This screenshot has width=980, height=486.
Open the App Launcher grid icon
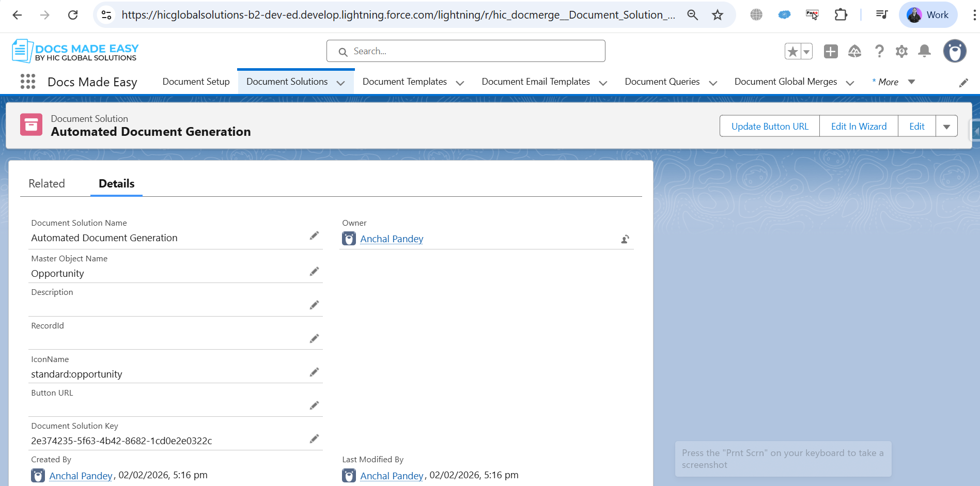[x=28, y=82]
